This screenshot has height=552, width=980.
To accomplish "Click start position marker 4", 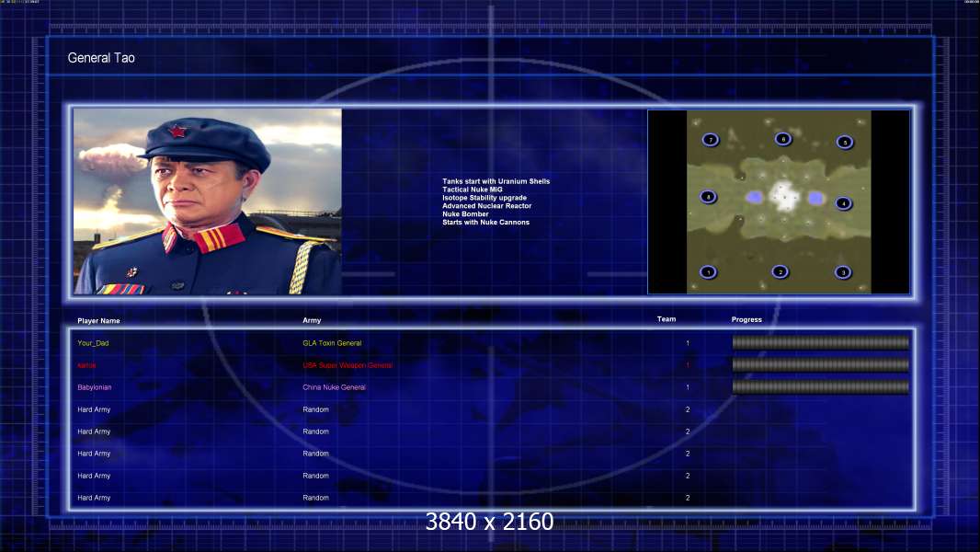I will pyautogui.click(x=843, y=203).
